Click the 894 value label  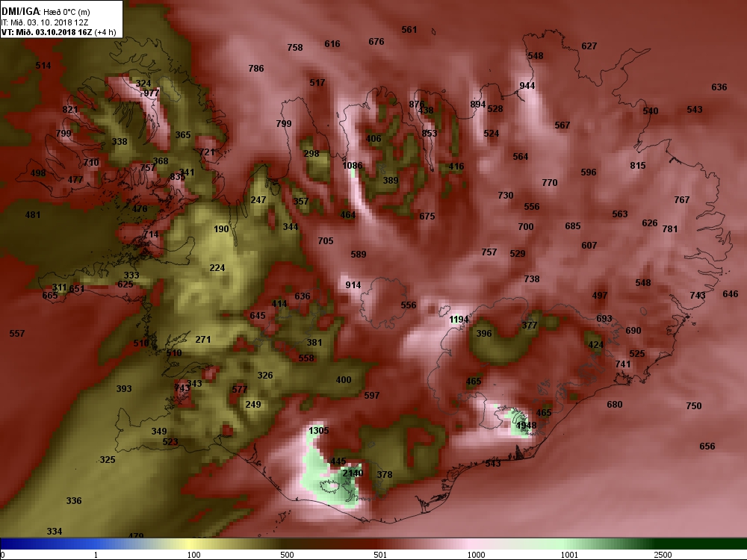(x=477, y=105)
